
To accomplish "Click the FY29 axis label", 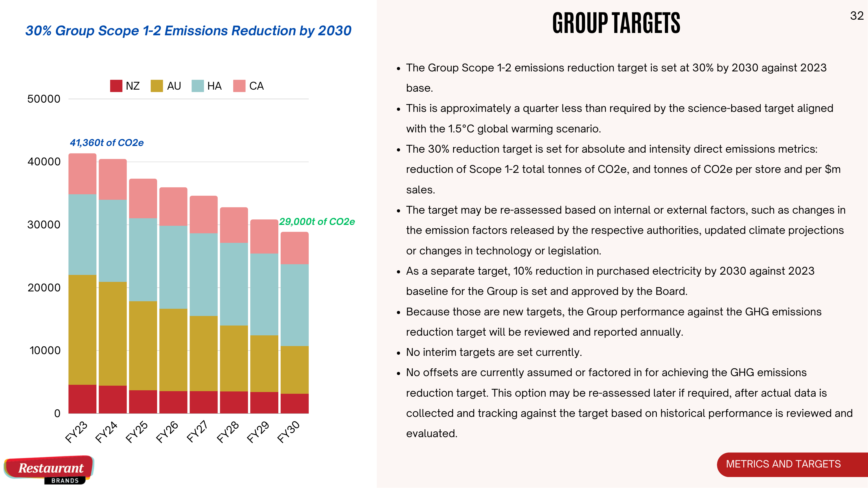I will (x=258, y=432).
